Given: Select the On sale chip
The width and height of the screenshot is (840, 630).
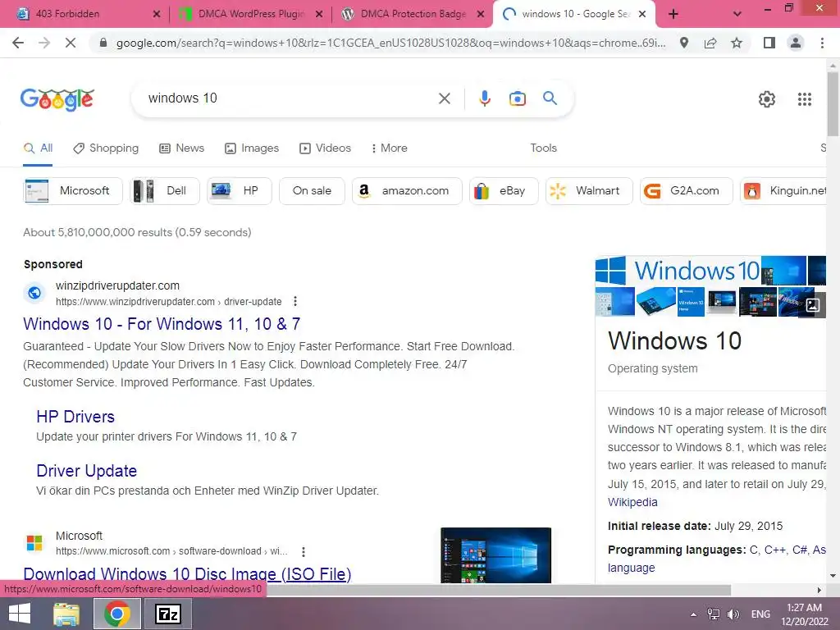Looking at the screenshot, I should (x=312, y=190).
